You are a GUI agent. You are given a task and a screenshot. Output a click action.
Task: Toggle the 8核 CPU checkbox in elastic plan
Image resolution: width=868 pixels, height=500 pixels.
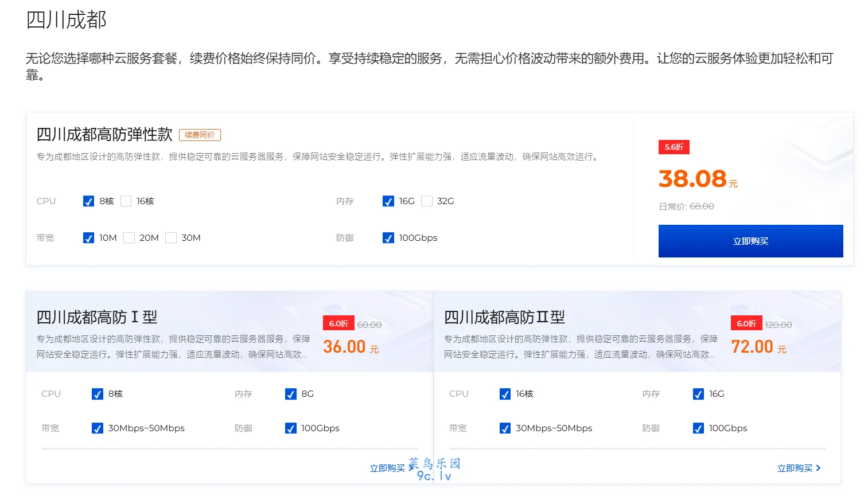tap(89, 201)
